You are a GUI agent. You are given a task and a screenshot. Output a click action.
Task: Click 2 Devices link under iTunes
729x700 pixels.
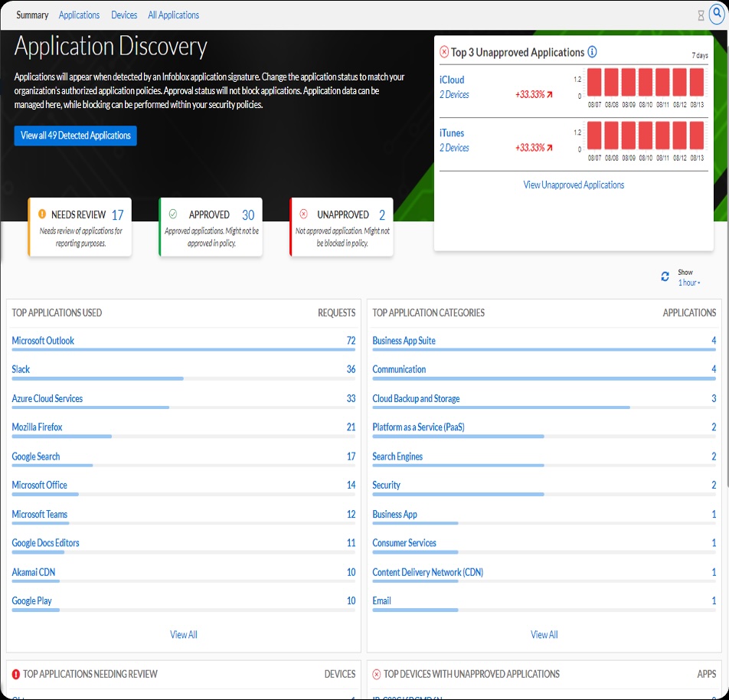tap(454, 148)
